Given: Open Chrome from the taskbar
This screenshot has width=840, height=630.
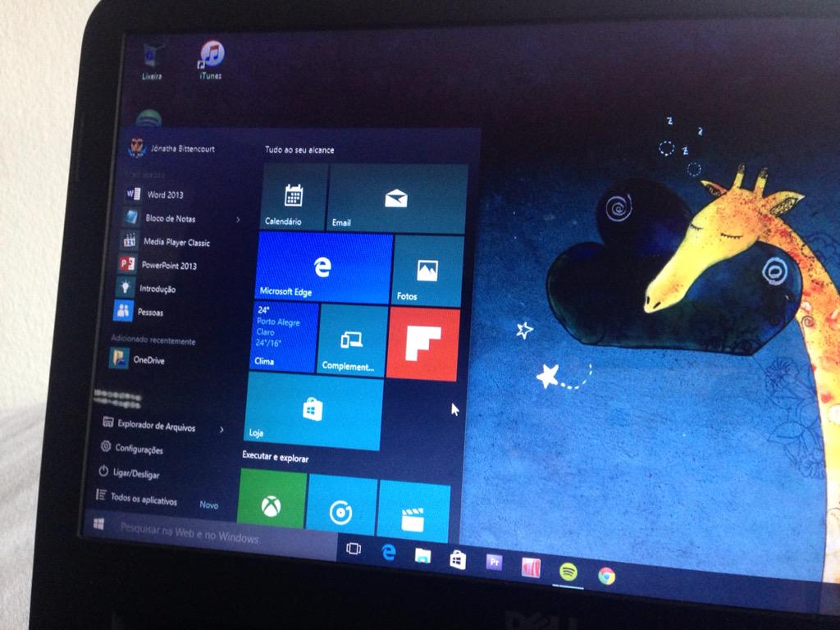Looking at the screenshot, I should [x=606, y=577].
